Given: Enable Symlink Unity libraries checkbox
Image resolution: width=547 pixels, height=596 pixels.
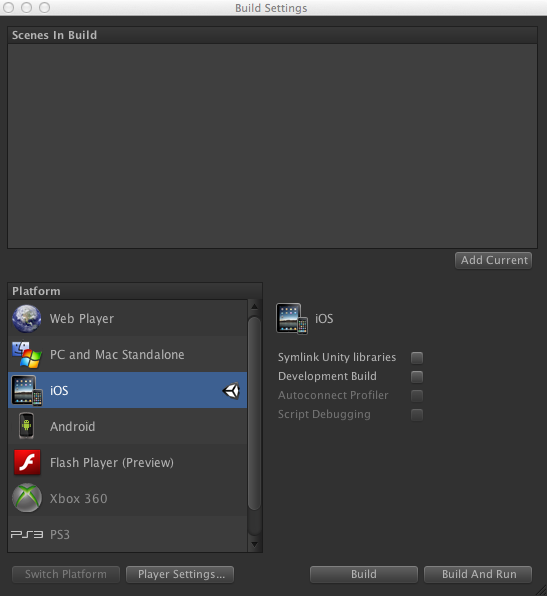Looking at the screenshot, I should pos(417,358).
